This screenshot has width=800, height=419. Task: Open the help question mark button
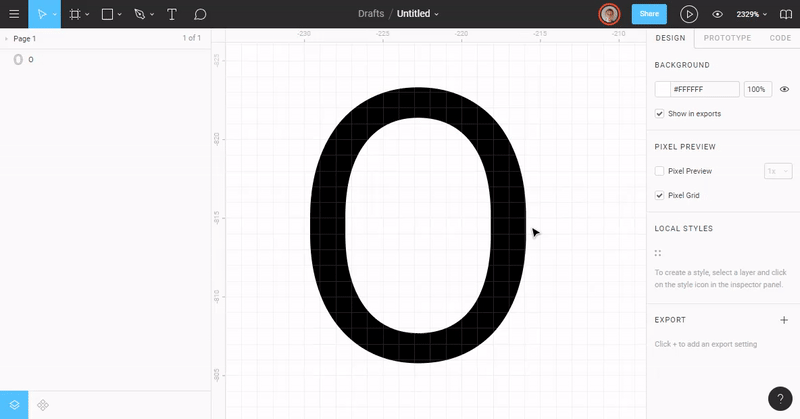click(x=780, y=399)
